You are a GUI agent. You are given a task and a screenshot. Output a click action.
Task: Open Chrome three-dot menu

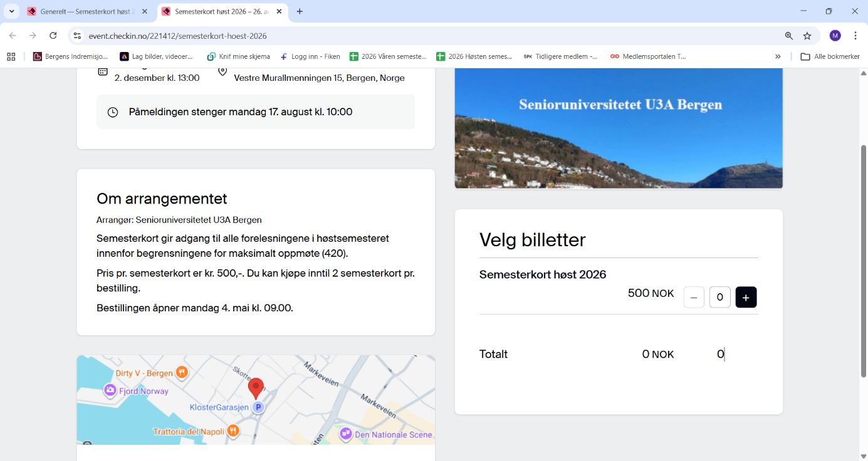pos(855,36)
